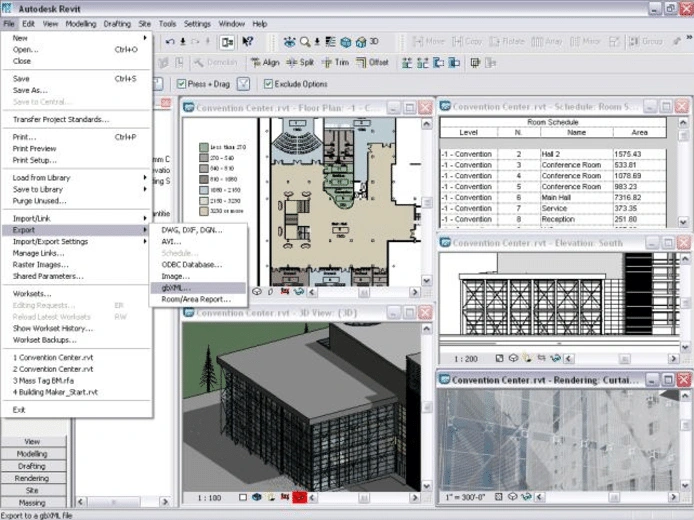Viewport: 694px width, 520px height.
Task: Activate the What's This help cursor icon
Action: click(x=247, y=42)
